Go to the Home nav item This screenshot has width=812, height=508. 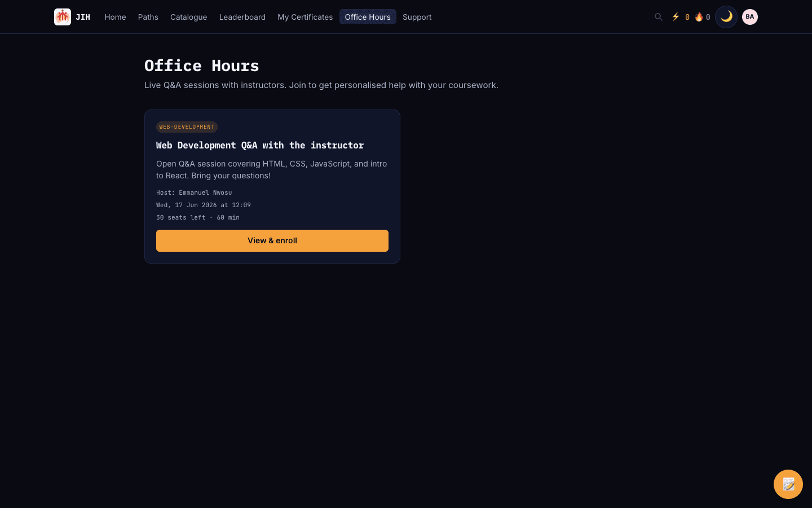(115, 17)
